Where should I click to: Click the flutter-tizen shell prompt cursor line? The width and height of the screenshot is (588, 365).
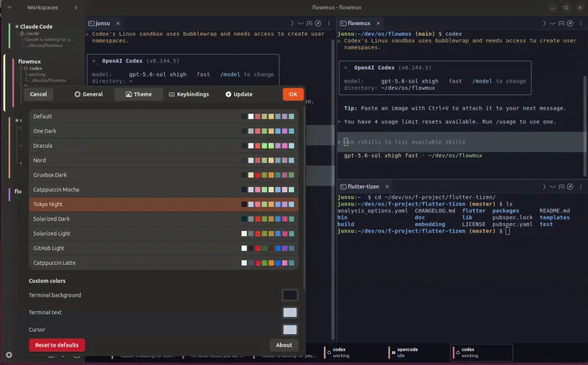pos(424,231)
